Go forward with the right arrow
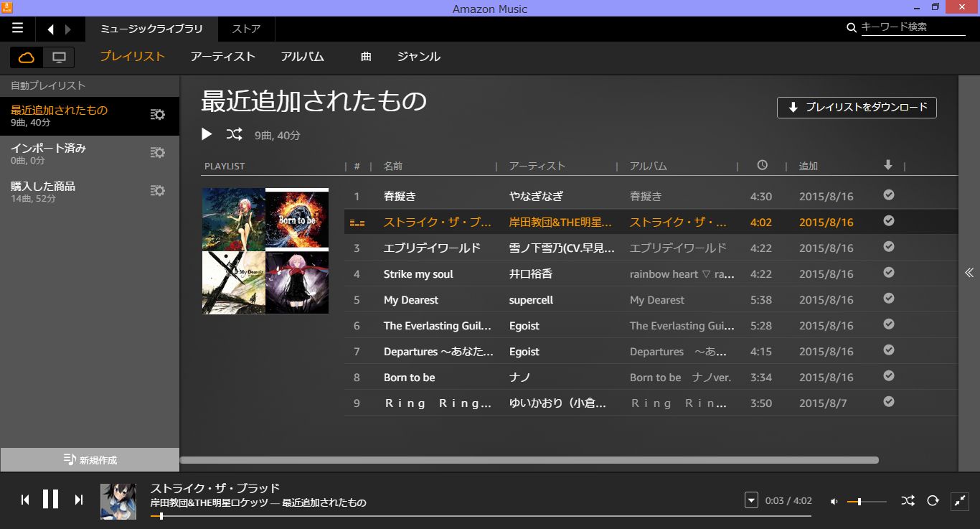 pos(68,29)
